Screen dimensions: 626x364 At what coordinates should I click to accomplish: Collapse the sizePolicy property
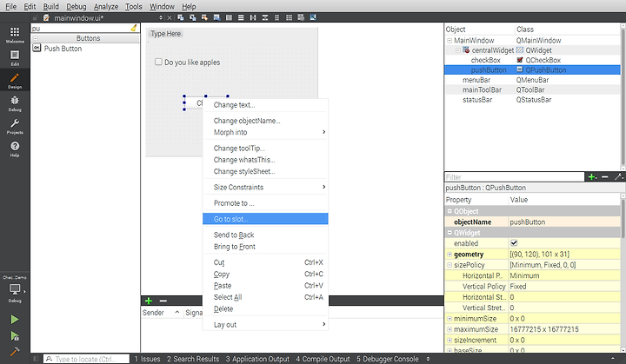tap(450, 265)
